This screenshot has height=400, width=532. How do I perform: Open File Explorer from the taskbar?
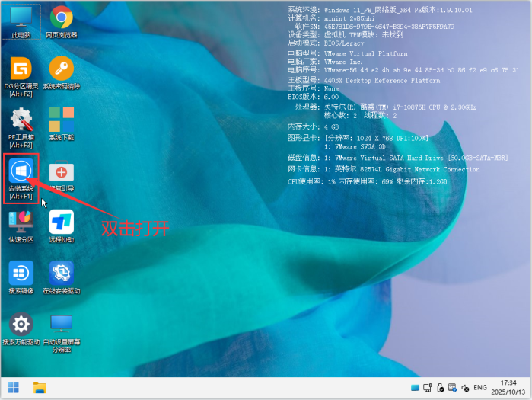click(x=40, y=387)
